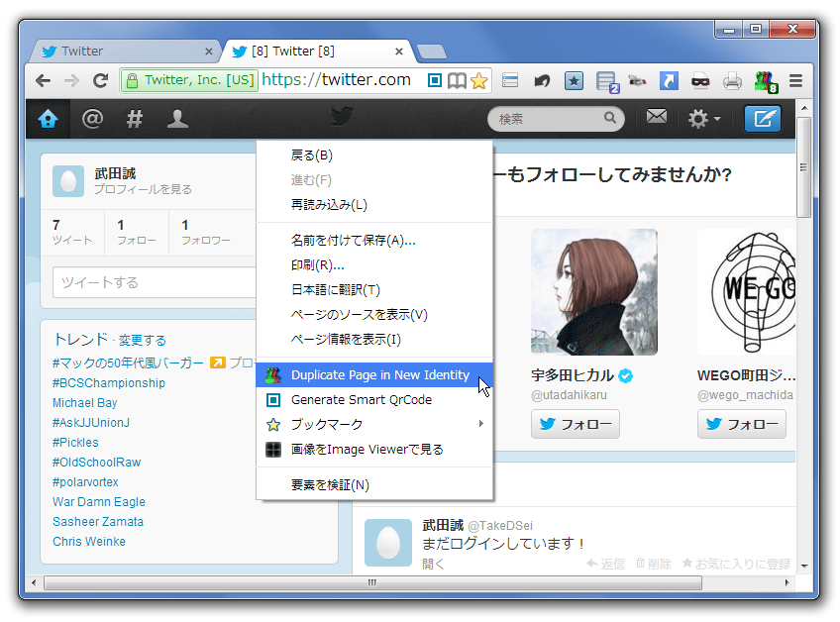Open the @ connect page icon
Viewport: 840px width, 622px height.
[92, 119]
